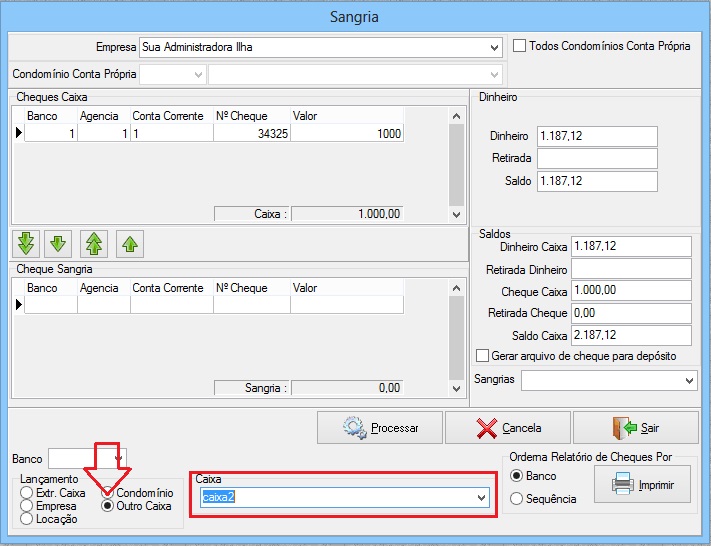Select the Outro Caixa radio option
Image resolution: width=711 pixels, height=547 pixels.
tap(107, 506)
